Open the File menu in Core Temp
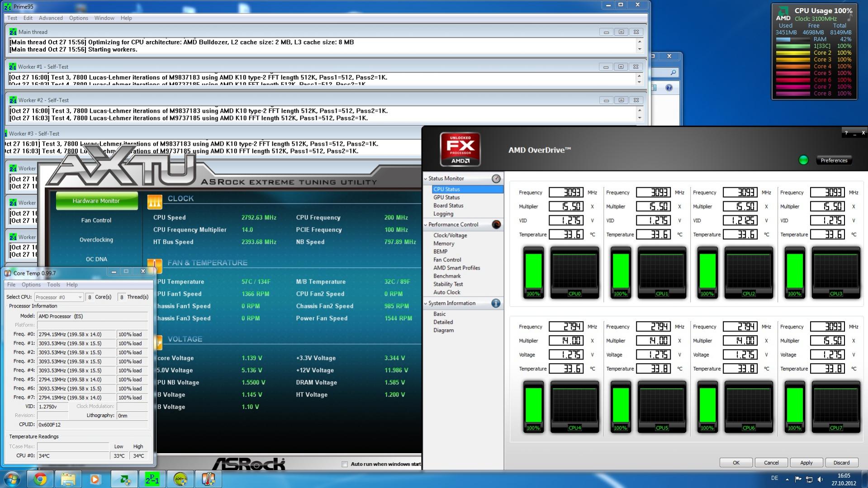The height and width of the screenshot is (488, 868). point(11,284)
